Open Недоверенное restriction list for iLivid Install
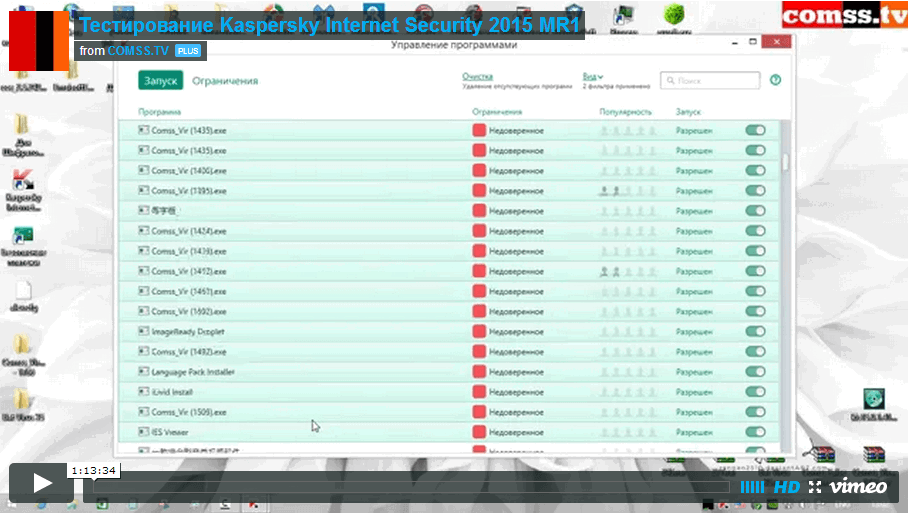908x514 pixels. tap(516, 392)
